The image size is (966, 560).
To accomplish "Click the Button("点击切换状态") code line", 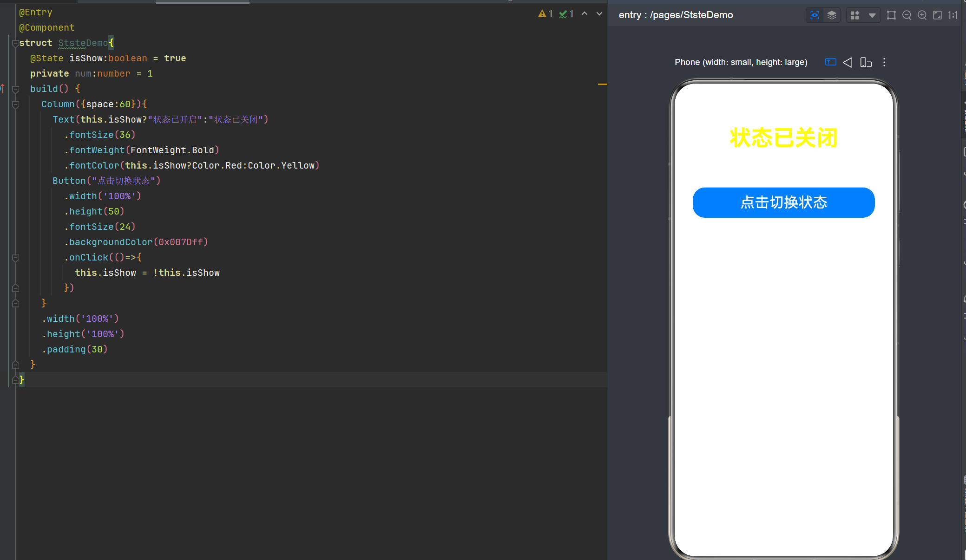I will (x=106, y=181).
